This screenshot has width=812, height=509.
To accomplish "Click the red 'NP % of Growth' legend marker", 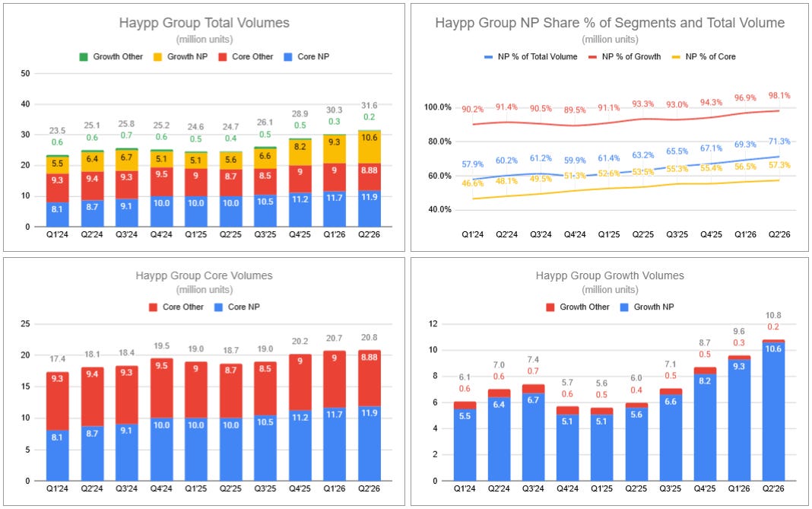I will click(x=592, y=57).
